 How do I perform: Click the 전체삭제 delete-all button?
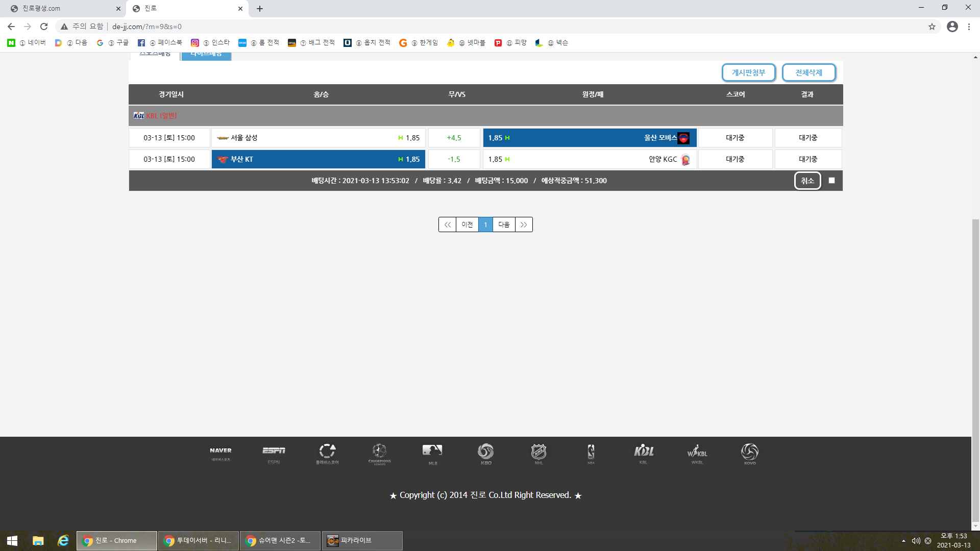(808, 72)
